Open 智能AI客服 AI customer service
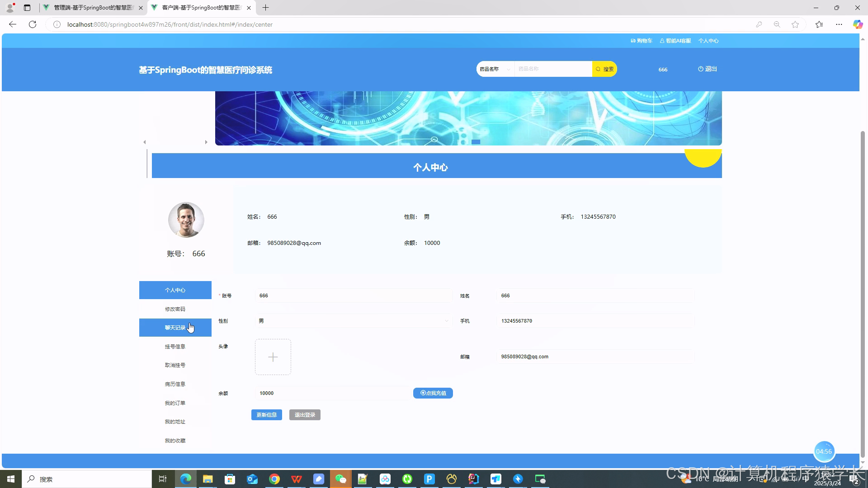The image size is (868, 488). [675, 40]
